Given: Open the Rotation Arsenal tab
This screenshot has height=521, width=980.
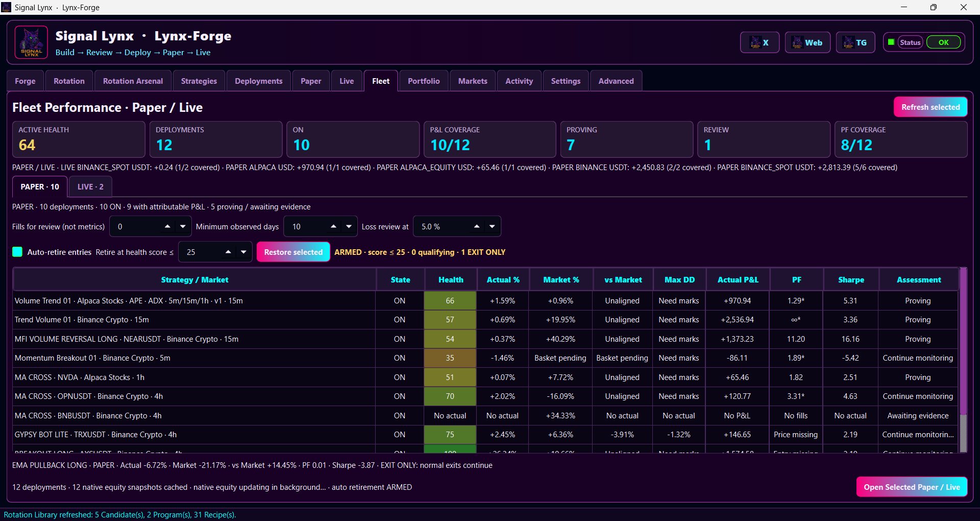Looking at the screenshot, I should tap(133, 81).
